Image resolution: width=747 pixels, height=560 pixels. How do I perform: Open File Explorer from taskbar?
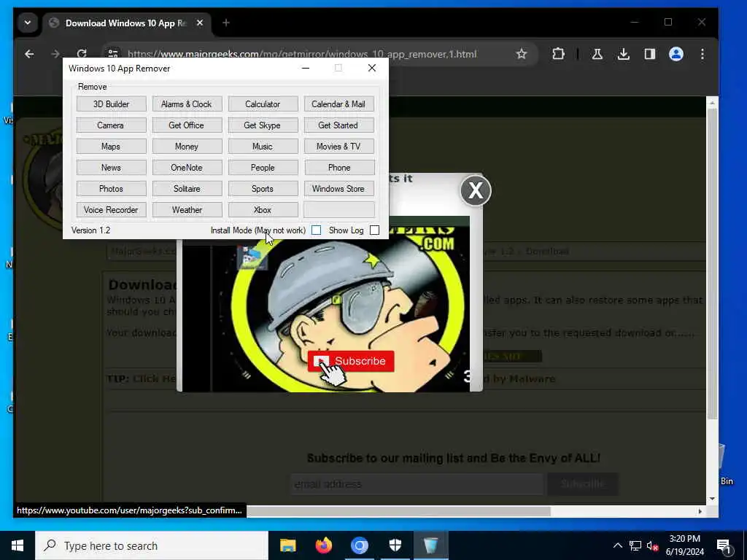point(287,545)
